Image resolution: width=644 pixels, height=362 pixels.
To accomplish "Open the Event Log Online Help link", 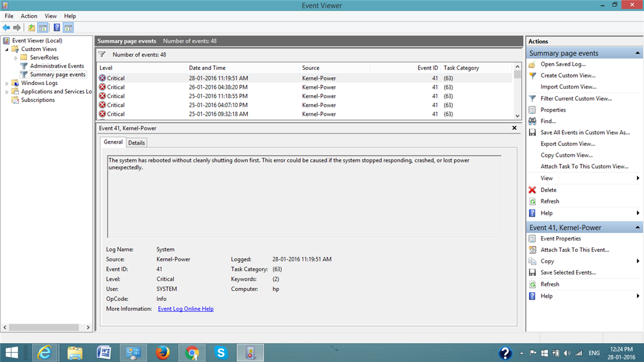I will point(186,309).
